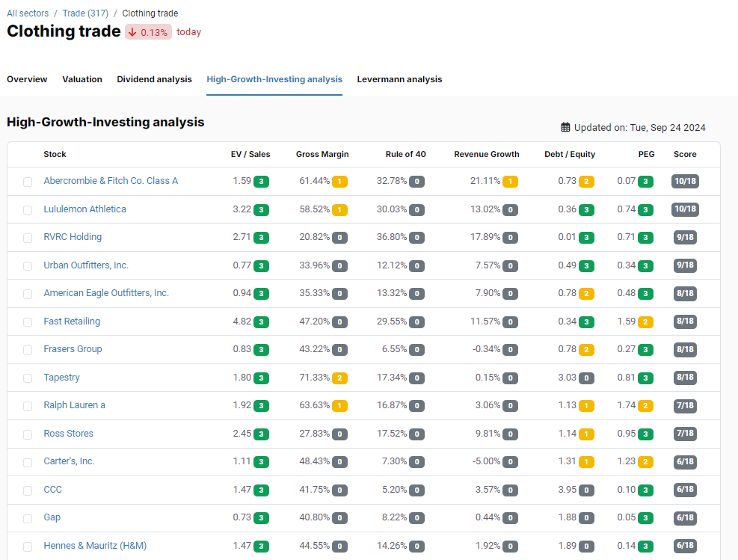Click the 10/18 score badge for Abercrombie
The width and height of the screenshot is (738, 560).
coord(685,181)
